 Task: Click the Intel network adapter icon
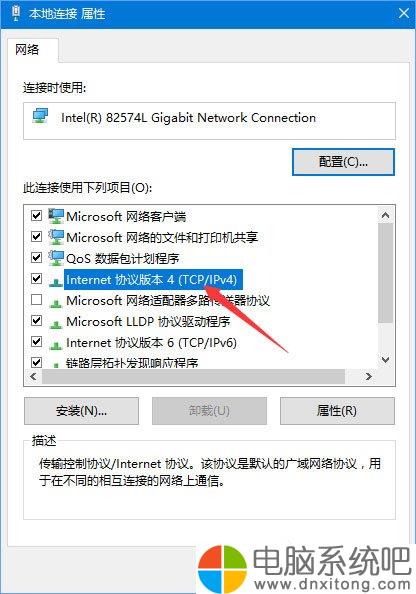coord(40,116)
